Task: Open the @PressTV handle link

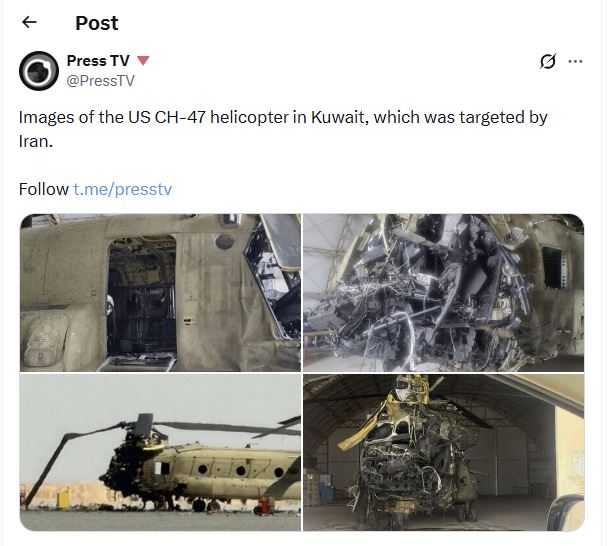Action: (100, 81)
